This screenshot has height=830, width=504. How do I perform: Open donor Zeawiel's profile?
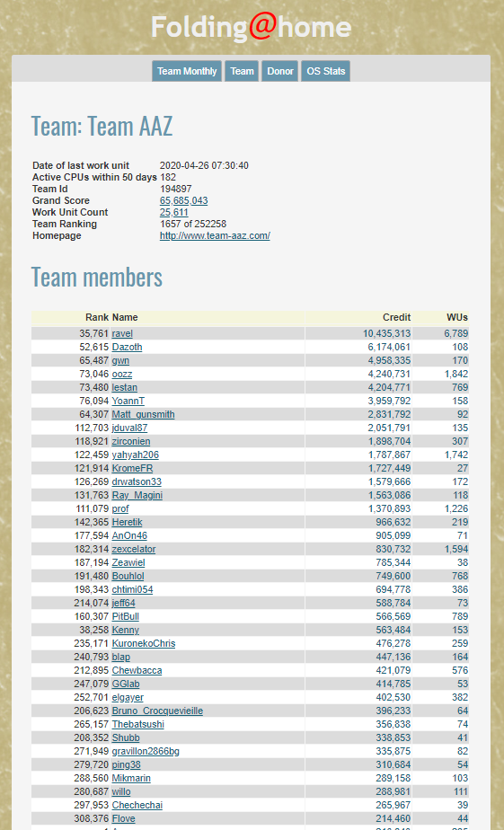pos(128,562)
